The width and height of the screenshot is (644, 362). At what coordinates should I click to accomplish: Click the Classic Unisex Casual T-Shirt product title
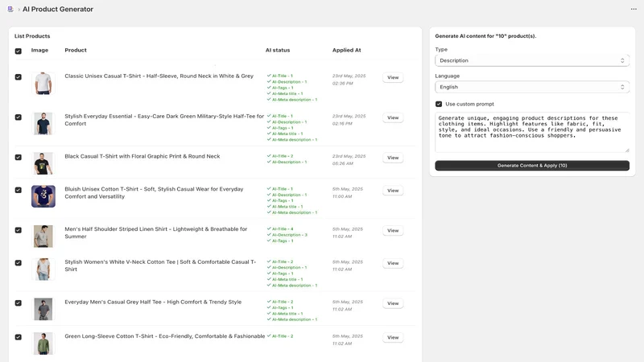159,76
